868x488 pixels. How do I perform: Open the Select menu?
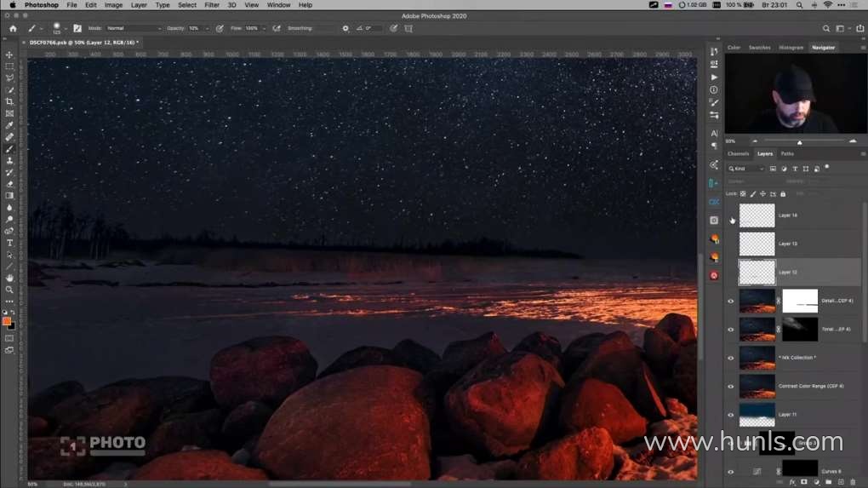point(187,5)
